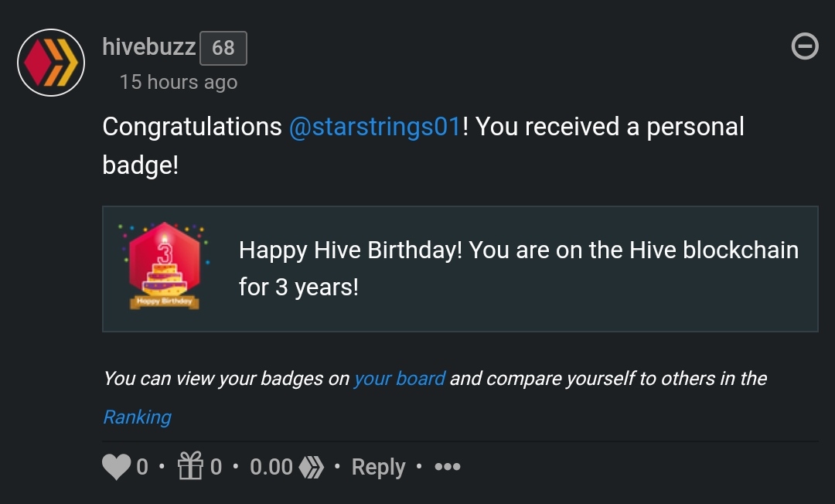Screen dimensions: 835x504
Task: Follow the 'your board' link
Action: point(400,379)
